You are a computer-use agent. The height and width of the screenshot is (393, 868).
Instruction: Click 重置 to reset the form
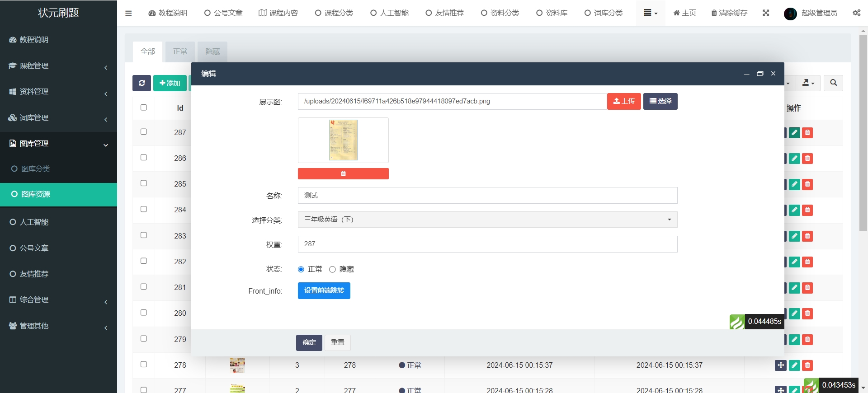click(338, 343)
